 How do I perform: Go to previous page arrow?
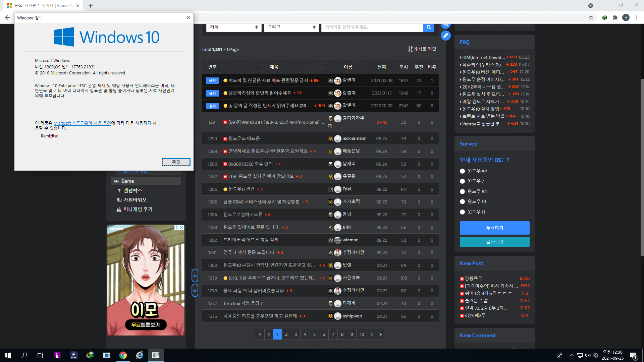pyautogui.click(x=269, y=334)
